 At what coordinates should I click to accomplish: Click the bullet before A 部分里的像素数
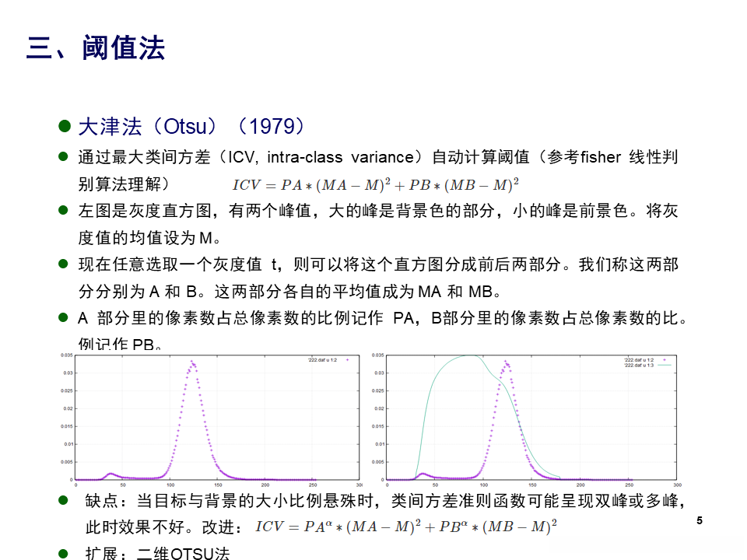(x=63, y=317)
